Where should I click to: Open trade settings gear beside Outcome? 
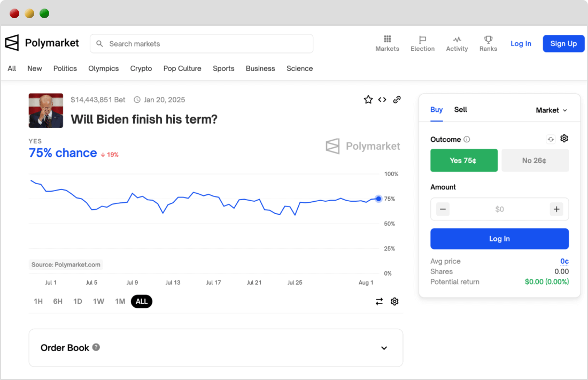tap(564, 139)
